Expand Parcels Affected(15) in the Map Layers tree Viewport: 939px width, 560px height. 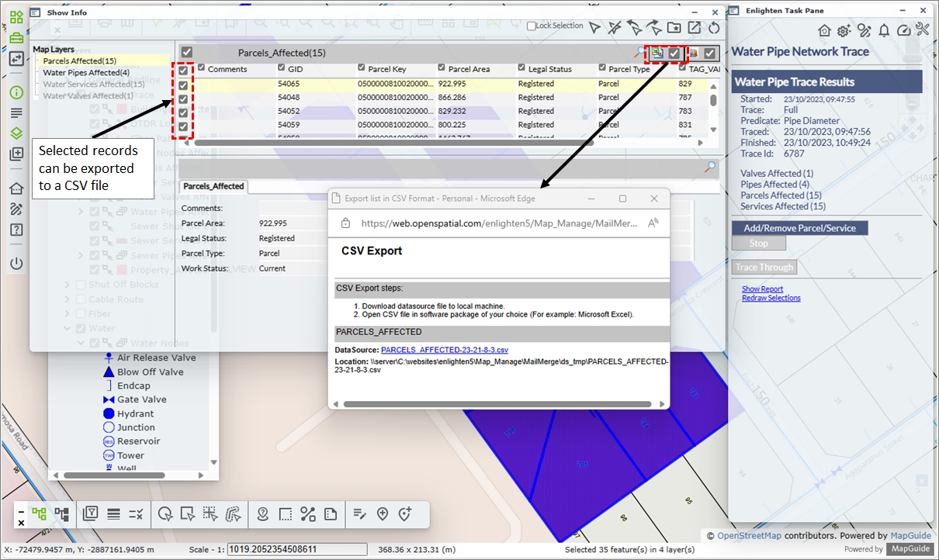(79, 60)
